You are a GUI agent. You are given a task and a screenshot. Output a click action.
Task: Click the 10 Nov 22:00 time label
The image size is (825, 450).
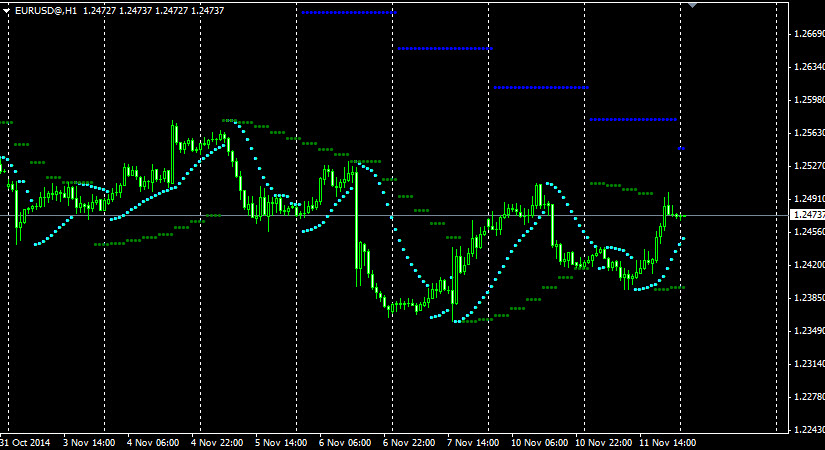604,443
